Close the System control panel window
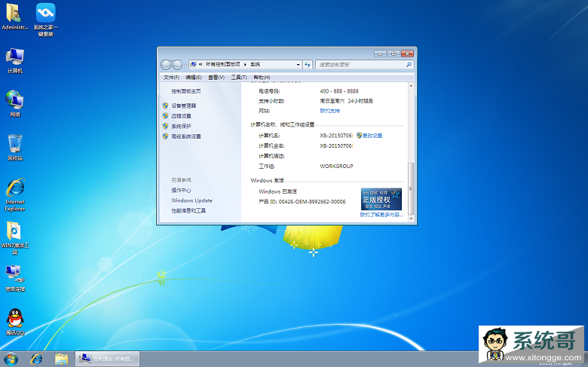588x367 pixels. (407, 54)
